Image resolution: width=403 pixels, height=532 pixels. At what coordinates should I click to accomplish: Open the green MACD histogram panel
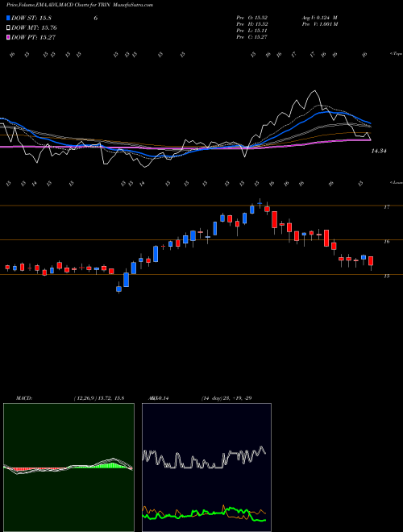point(69,468)
